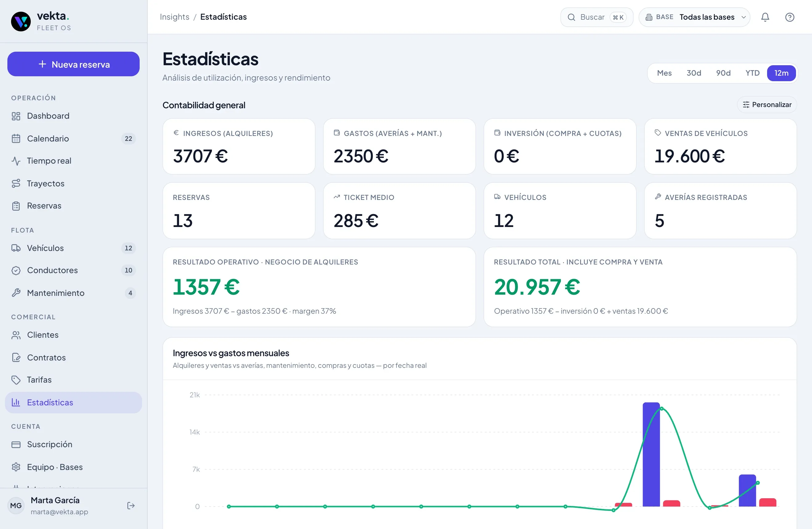The width and height of the screenshot is (812, 529).
Task: Click the Estadísticas breadcrumb
Action: (x=224, y=17)
